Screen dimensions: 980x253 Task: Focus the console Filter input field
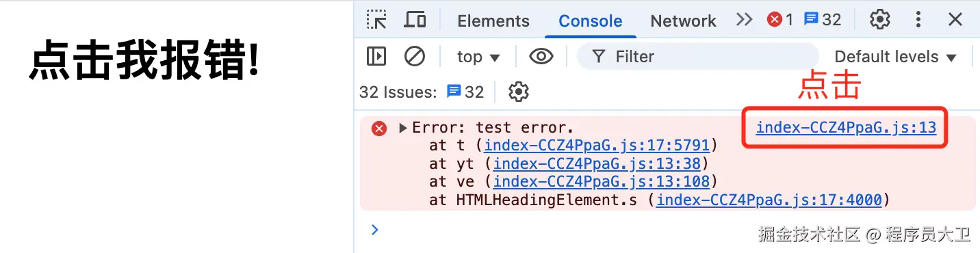(x=697, y=57)
